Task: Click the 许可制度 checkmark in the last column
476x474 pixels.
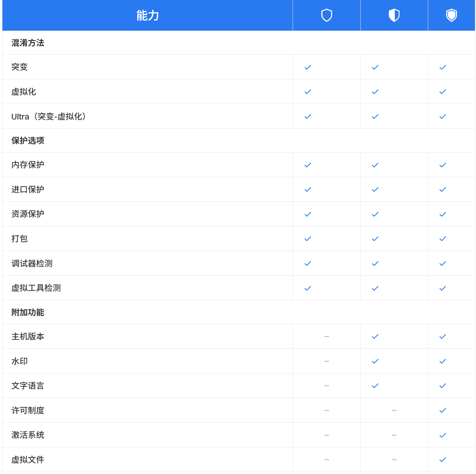Action: click(443, 410)
